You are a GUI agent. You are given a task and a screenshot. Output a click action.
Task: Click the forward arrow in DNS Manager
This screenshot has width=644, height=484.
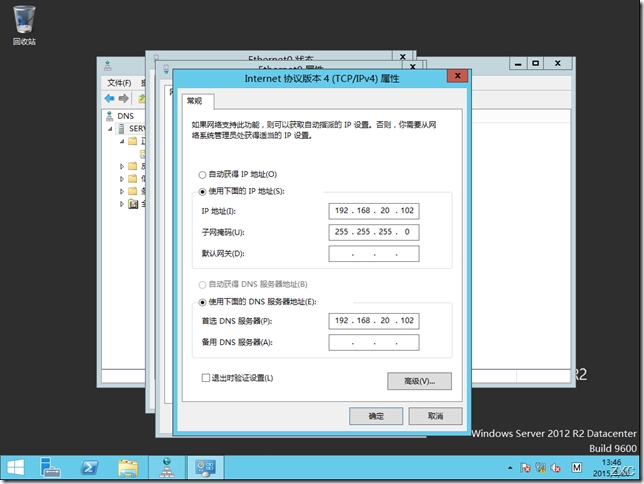[123, 98]
